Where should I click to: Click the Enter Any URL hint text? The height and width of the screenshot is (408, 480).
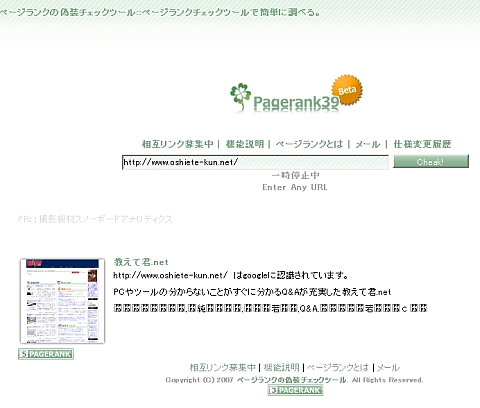(295, 187)
